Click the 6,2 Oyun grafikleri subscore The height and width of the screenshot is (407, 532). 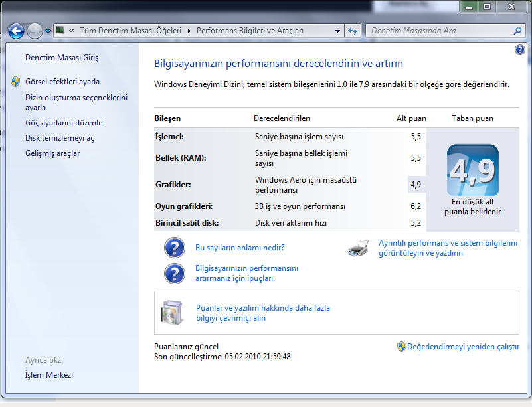(x=416, y=206)
